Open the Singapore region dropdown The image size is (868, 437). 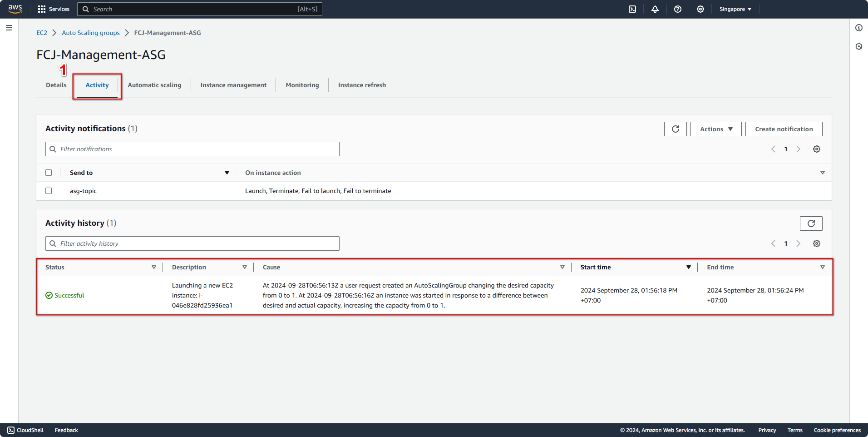(735, 9)
